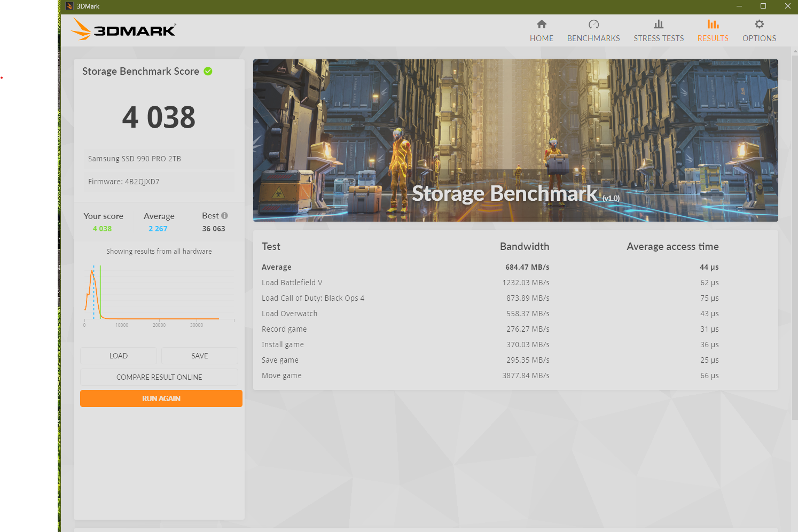Click the vertical scrollbar on right edge
This screenshot has width=798, height=532.
click(x=794, y=235)
